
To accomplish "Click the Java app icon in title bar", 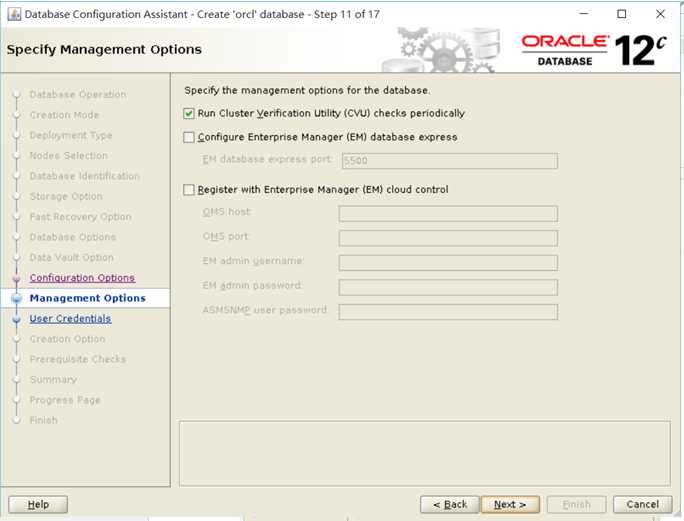I will [14, 14].
